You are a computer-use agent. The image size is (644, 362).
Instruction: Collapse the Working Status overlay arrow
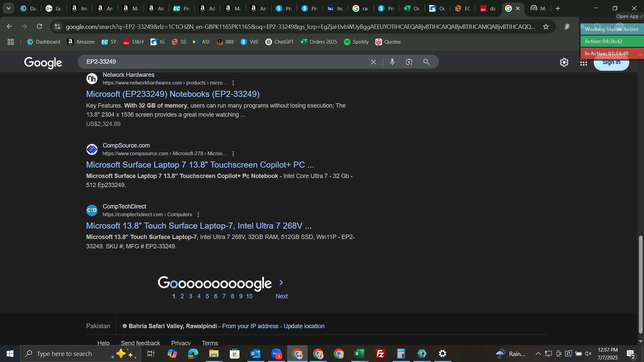pyautogui.click(x=641, y=54)
